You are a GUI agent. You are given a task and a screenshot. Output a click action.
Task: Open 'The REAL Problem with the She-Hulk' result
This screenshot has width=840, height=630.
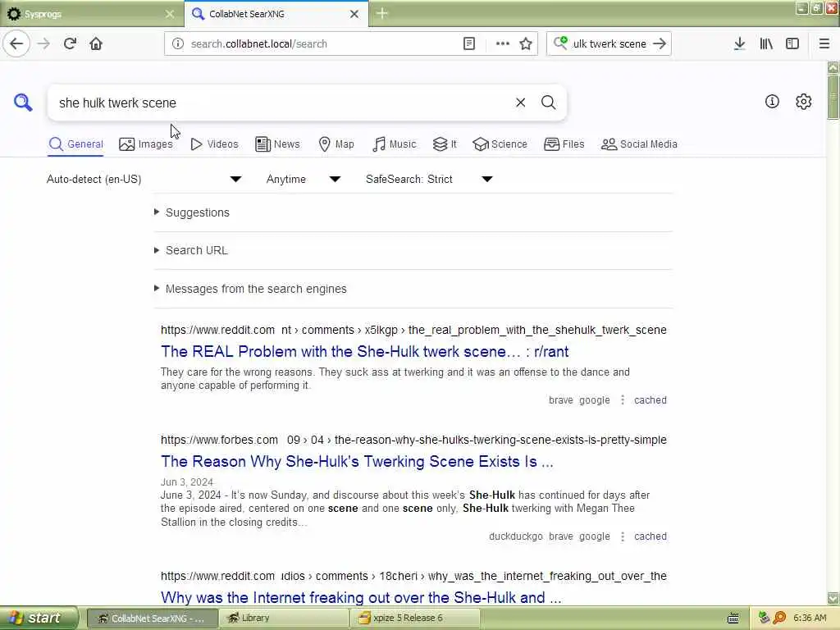pos(365,351)
